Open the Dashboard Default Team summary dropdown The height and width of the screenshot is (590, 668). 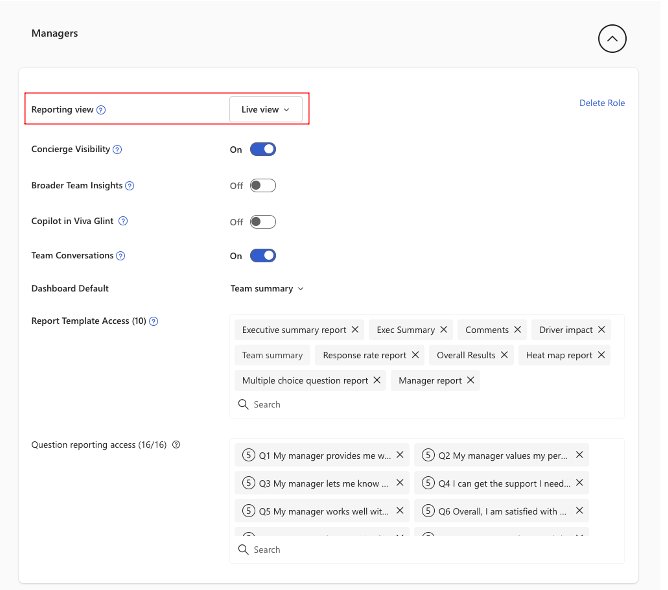267,289
